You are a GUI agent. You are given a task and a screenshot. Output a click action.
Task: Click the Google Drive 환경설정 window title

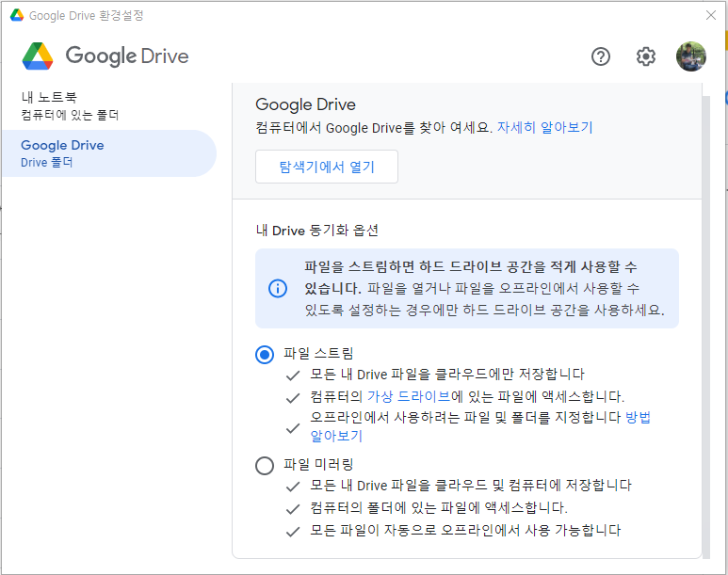87,15
